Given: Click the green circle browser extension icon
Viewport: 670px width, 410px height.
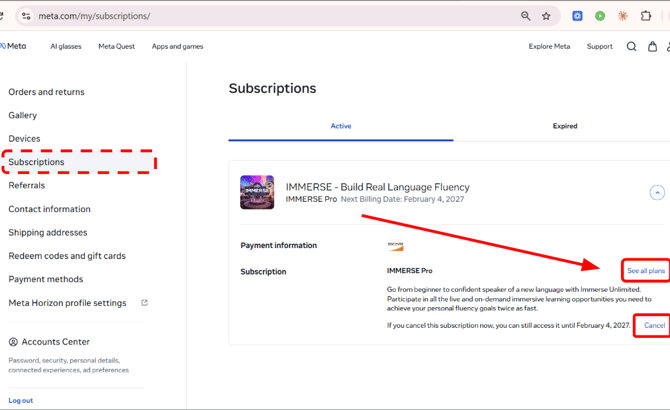Looking at the screenshot, I should point(600,16).
